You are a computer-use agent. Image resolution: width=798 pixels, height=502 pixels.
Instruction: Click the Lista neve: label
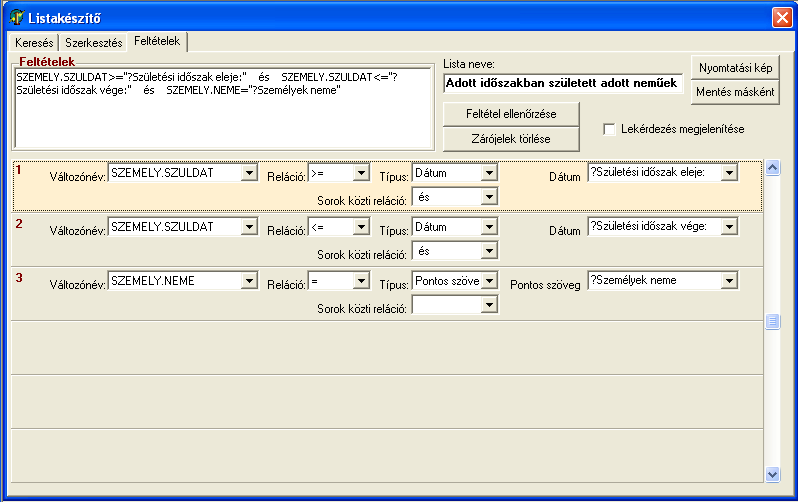(x=469, y=64)
